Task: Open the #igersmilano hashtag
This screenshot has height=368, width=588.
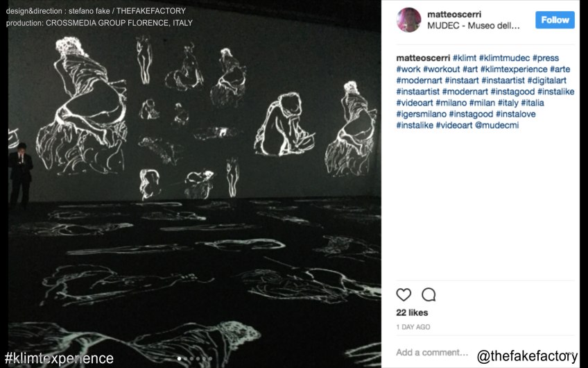Action: pyautogui.click(x=421, y=114)
